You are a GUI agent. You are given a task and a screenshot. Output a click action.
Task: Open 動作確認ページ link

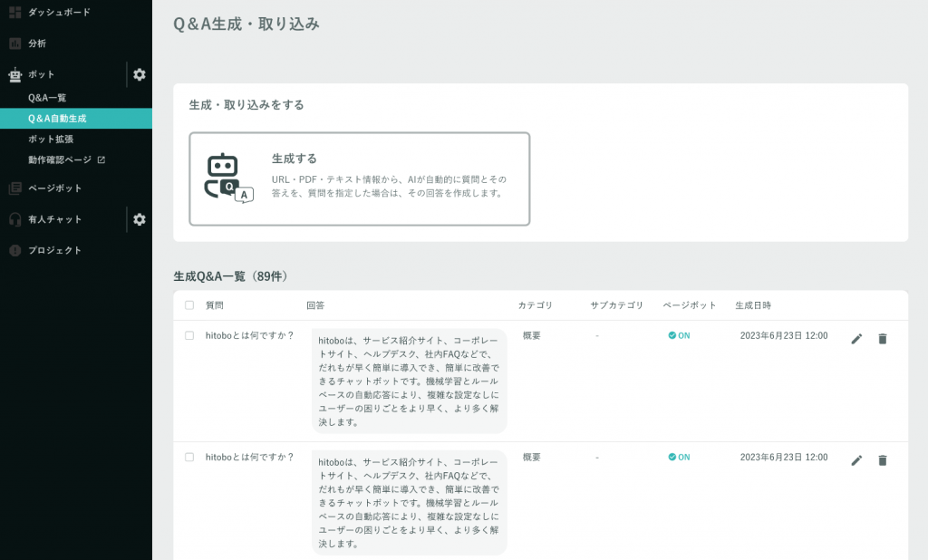60,159
